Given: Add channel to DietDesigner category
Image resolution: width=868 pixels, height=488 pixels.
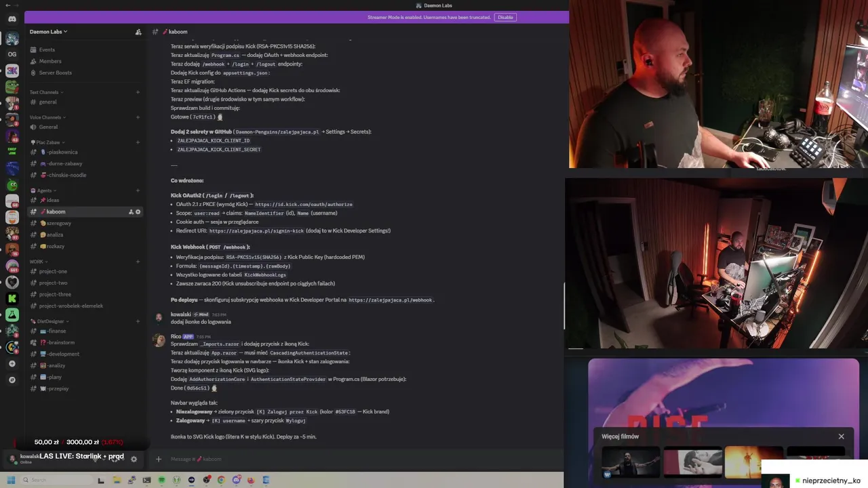Looking at the screenshot, I should pyautogui.click(x=138, y=321).
